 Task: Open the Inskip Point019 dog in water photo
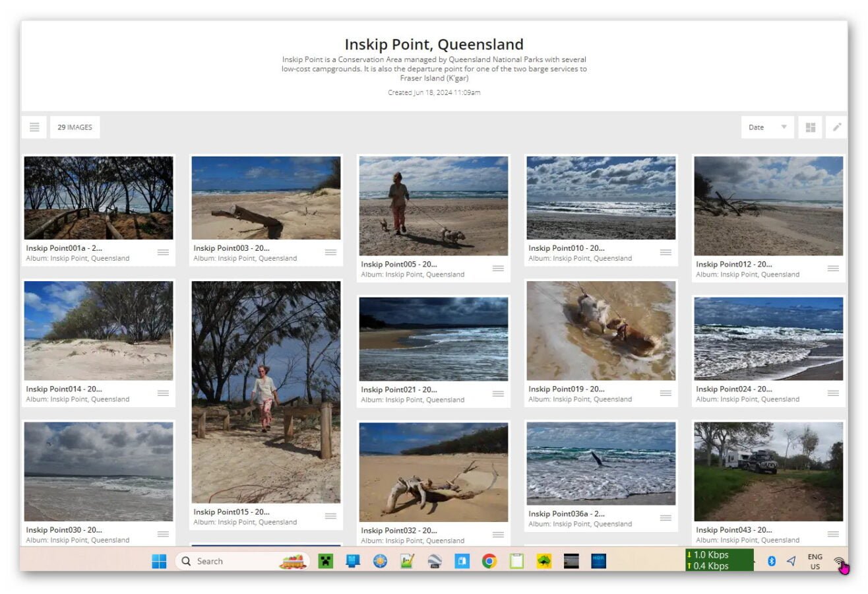click(601, 330)
